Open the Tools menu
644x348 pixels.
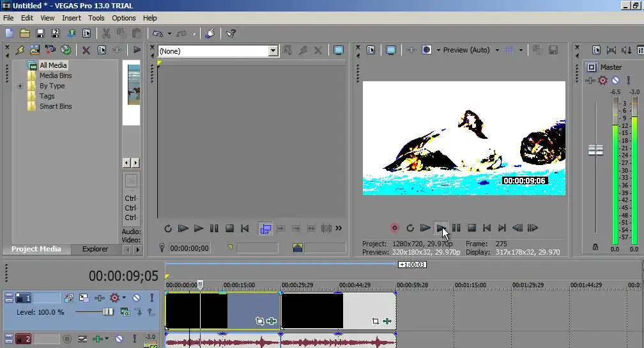pyautogui.click(x=96, y=18)
